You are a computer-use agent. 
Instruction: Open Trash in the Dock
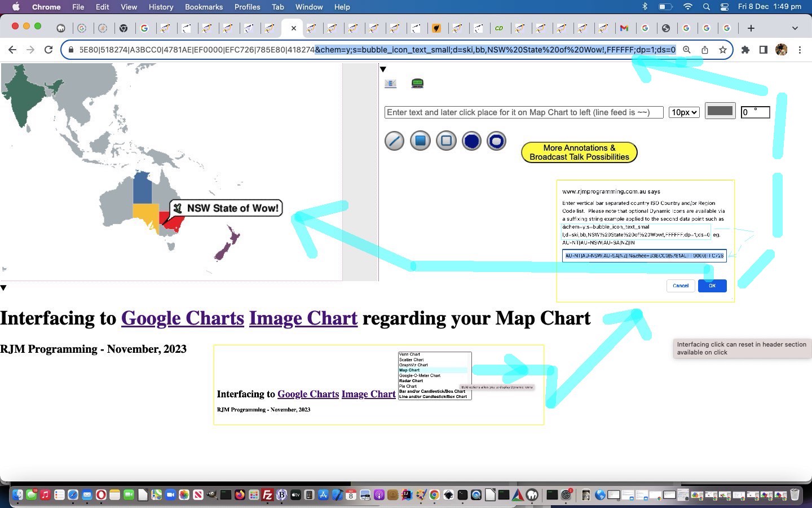(795, 495)
